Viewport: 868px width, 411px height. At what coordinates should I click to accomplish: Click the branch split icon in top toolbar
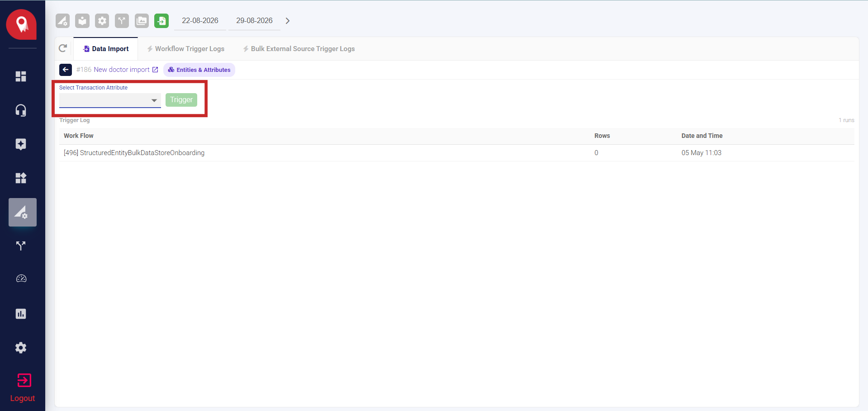click(x=122, y=21)
